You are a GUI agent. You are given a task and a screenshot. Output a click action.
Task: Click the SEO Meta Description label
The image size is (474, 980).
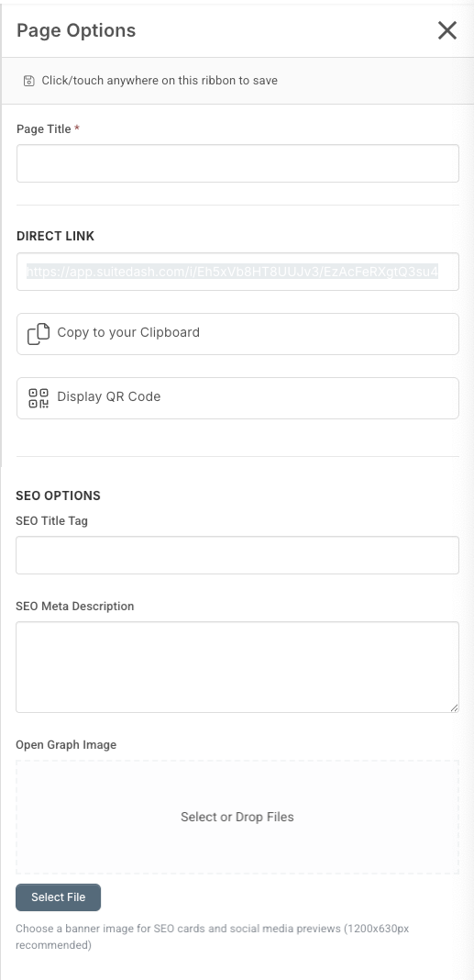click(75, 607)
